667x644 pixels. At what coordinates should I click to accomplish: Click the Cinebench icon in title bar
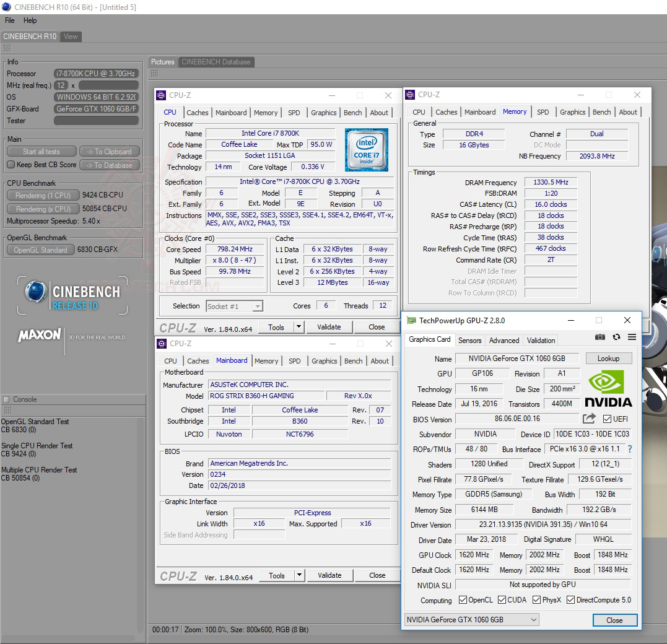[6, 7]
